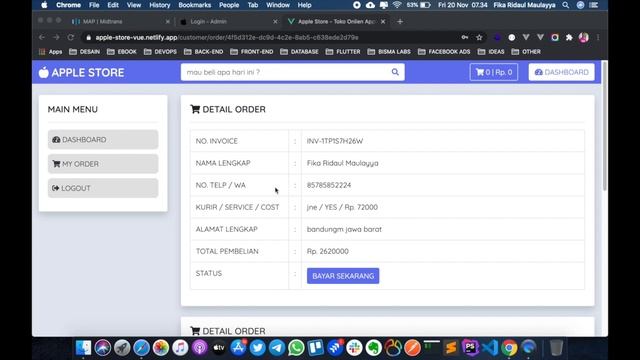Open MY ORDER in the sidebar
The height and width of the screenshot is (360, 640).
coord(103,164)
